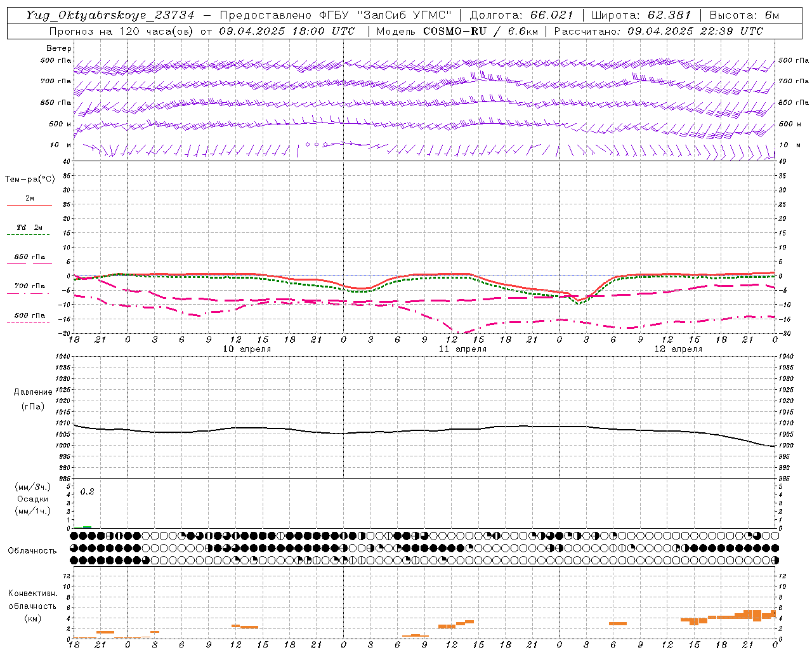Viewport: 812px width, 650px height.
Task: Click the Ветер panel label
Action: [x=59, y=48]
